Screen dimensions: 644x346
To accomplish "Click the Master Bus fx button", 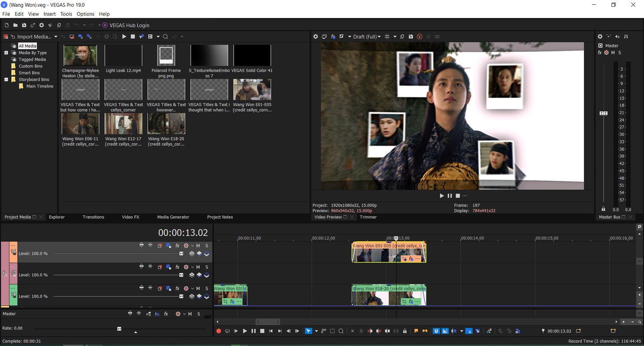I will pyautogui.click(x=599, y=53).
